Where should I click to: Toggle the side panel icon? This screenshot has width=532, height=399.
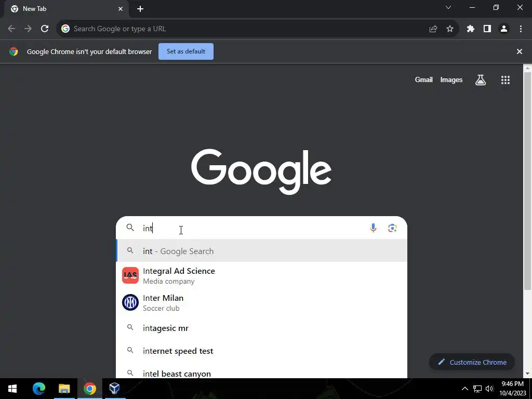487,29
